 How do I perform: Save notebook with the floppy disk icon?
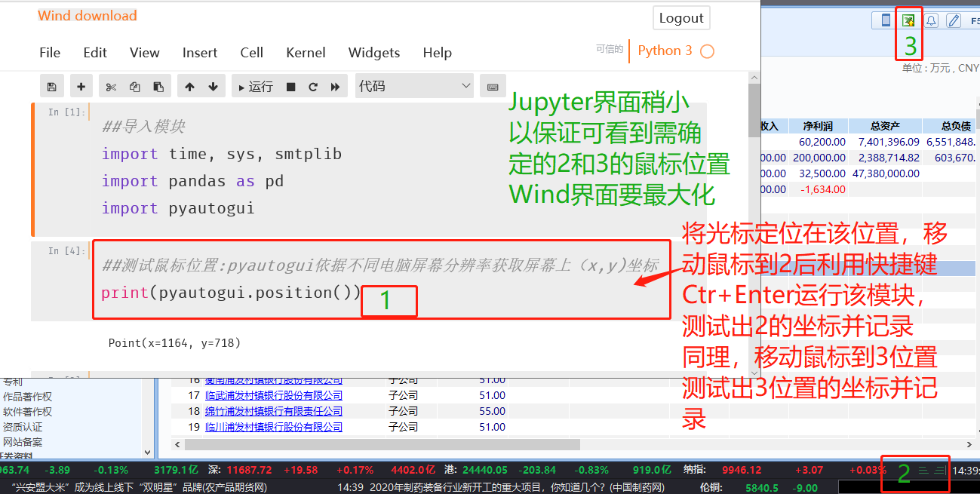tap(51, 87)
